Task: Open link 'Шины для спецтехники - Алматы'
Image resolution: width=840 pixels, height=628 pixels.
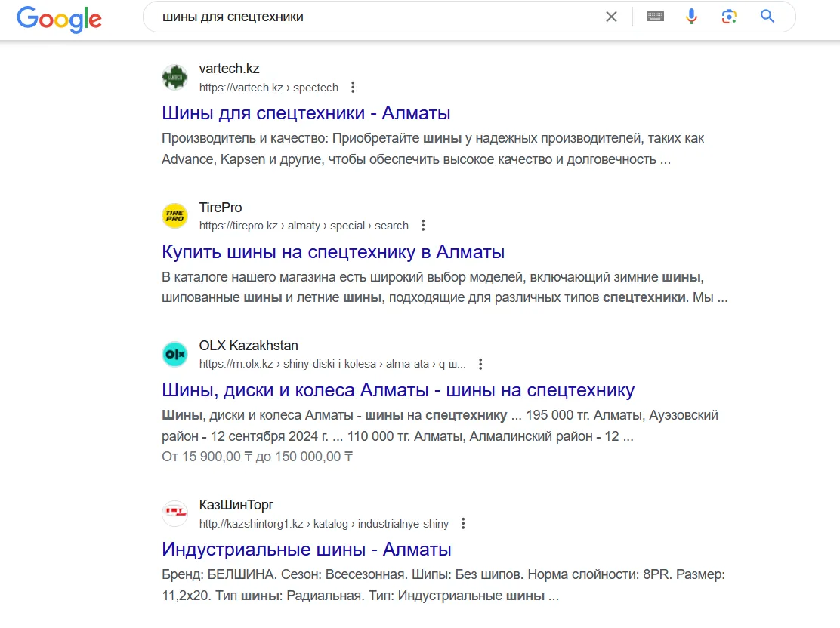Action: (x=306, y=113)
